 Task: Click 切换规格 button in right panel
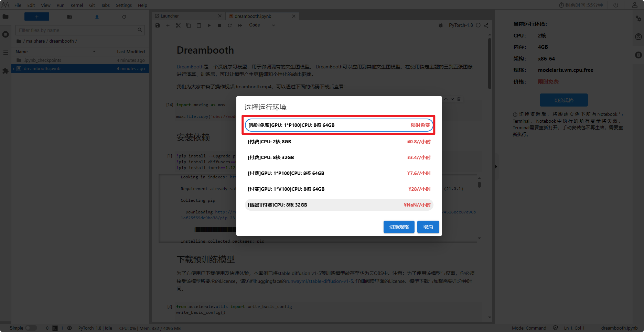564,100
